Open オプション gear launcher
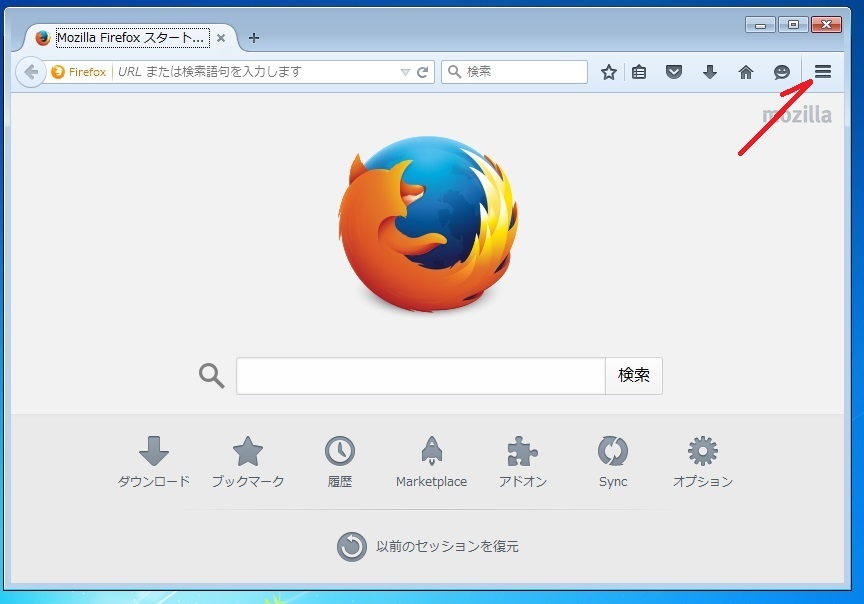864x604 pixels. (703, 462)
